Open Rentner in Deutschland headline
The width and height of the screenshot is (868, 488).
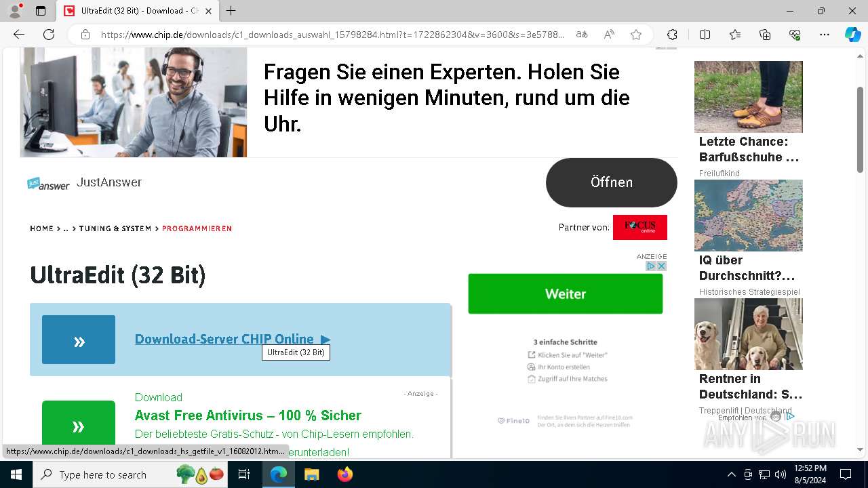click(751, 386)
